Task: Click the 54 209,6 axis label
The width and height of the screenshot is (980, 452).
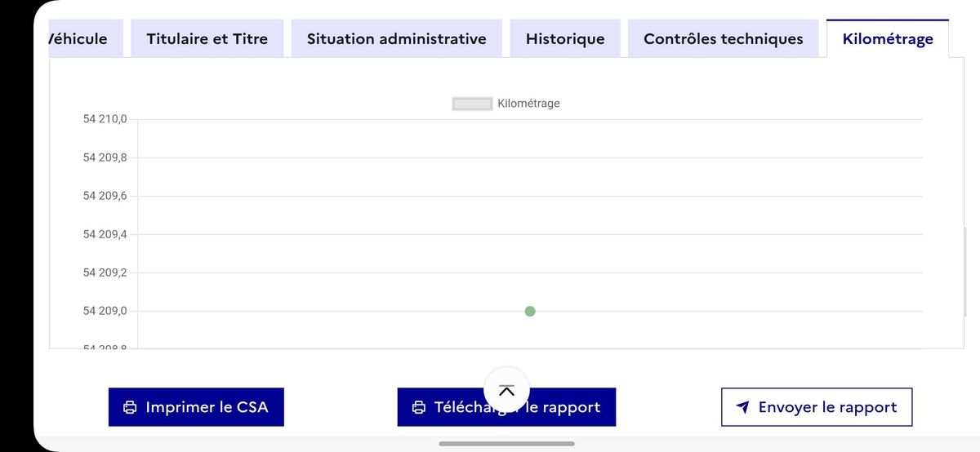Action: [105, 196]
